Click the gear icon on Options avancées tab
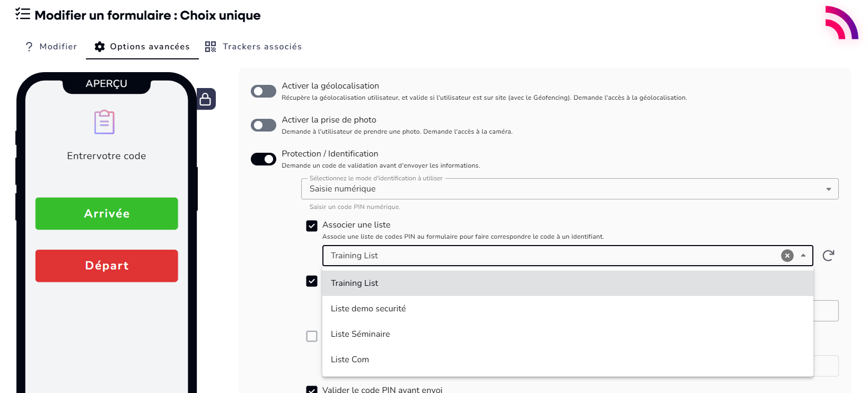Viewport: 868px width, 393px height. coord(100,47)
